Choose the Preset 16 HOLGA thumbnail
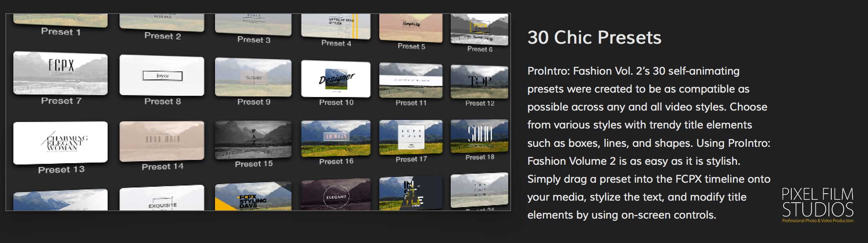868x243 pixels. pos(336,138)
